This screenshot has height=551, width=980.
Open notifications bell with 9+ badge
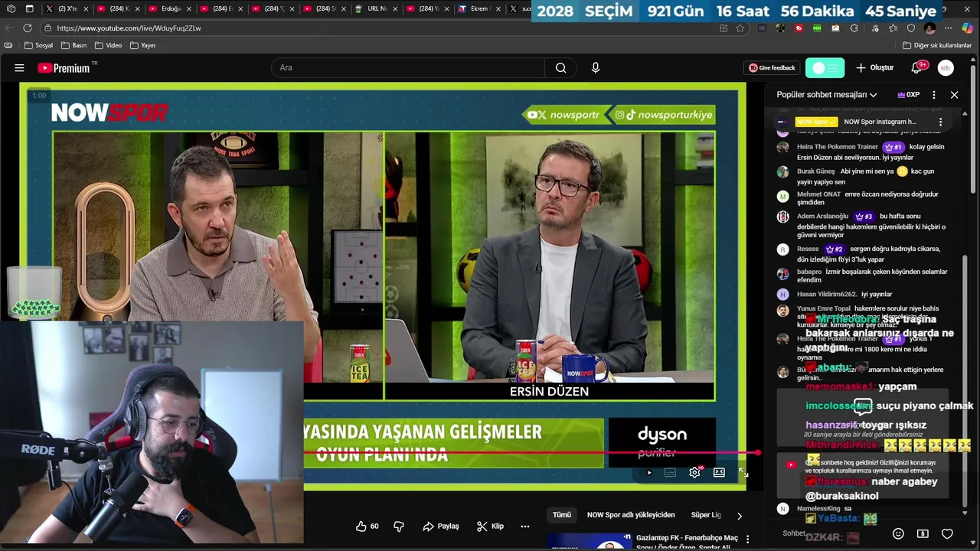916,67
